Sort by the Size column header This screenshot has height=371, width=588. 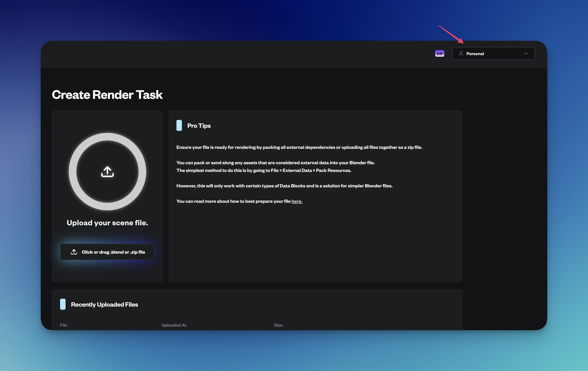(x=278, y=325)
